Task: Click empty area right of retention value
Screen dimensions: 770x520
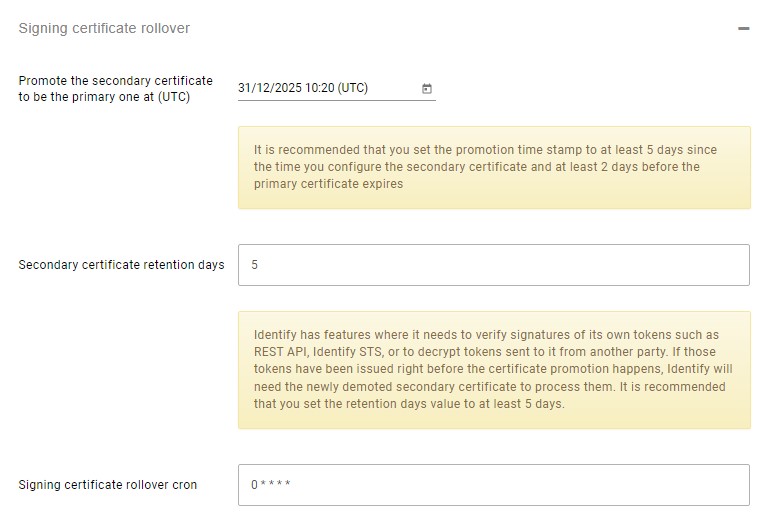Action: point(501,265)
